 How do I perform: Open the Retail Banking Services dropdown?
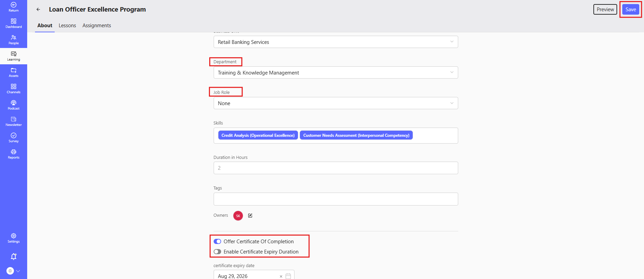point(336,42)
